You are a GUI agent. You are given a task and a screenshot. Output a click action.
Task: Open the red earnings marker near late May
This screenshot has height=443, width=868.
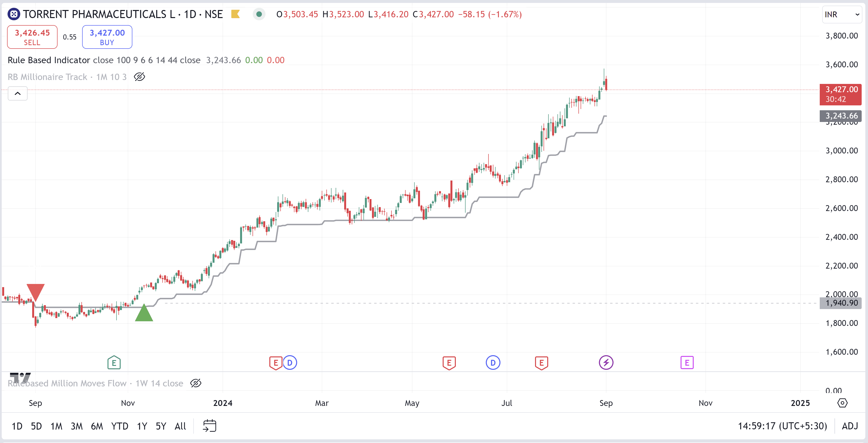pyautogui.click(x=449, y=363)
